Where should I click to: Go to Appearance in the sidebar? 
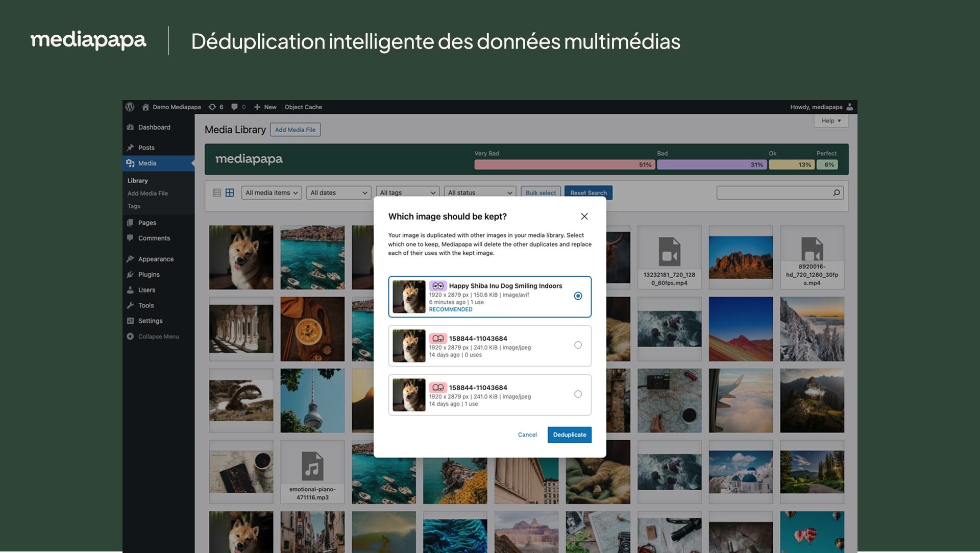[156, 259]
